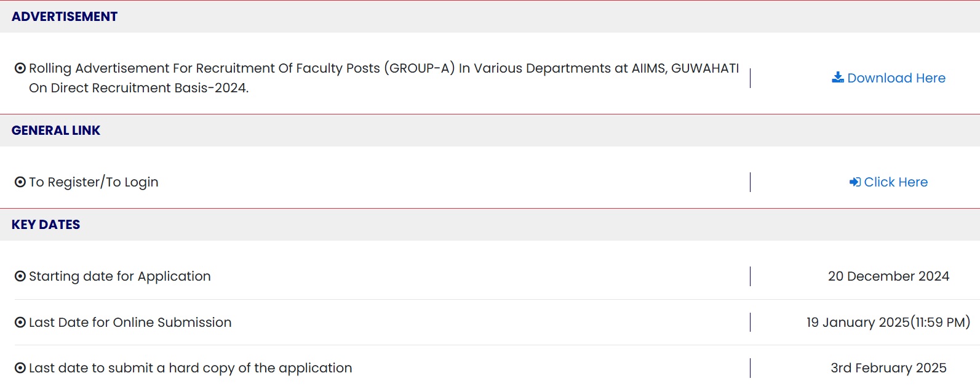Click the bullet icon before Starting date for Application
980x389 pixels.
coord(20,276)
